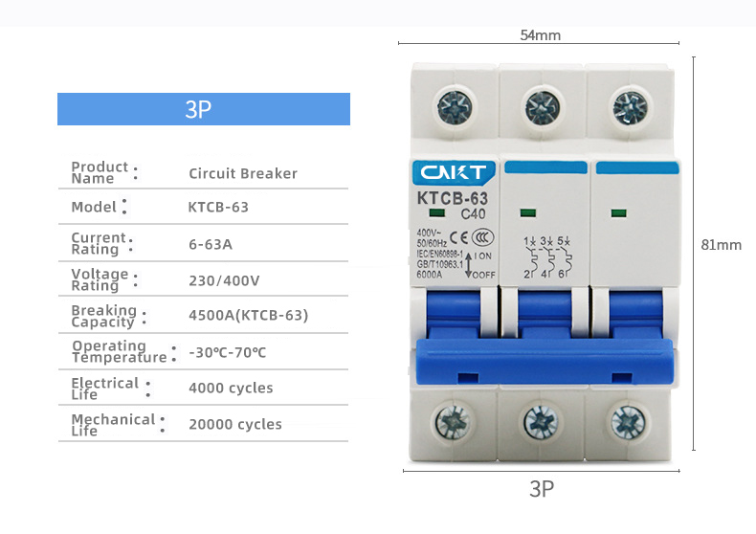This screenshot has width=756, height=534.
Task: Click the bottom-middle terminal screw
Action: point(541,422)
